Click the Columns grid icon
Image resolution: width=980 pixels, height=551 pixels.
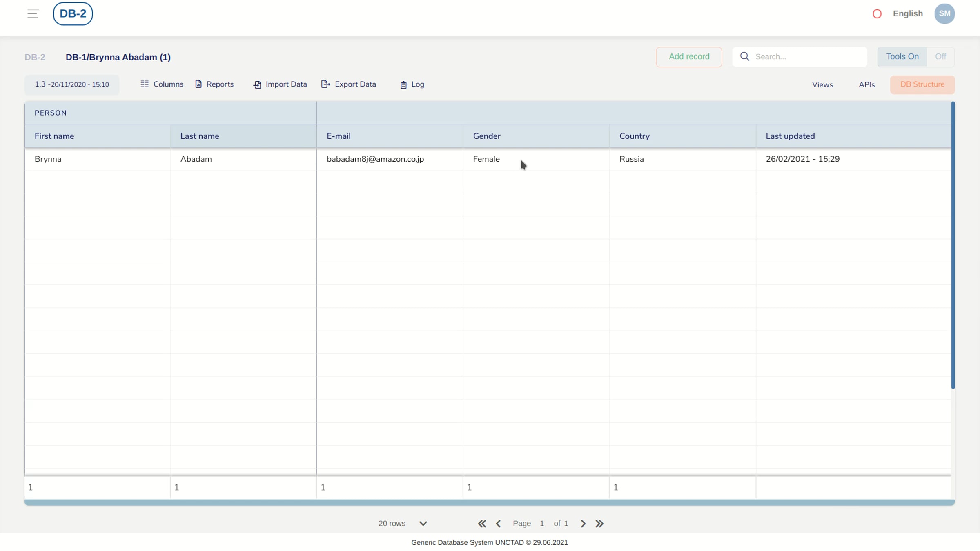pos(145,84)
